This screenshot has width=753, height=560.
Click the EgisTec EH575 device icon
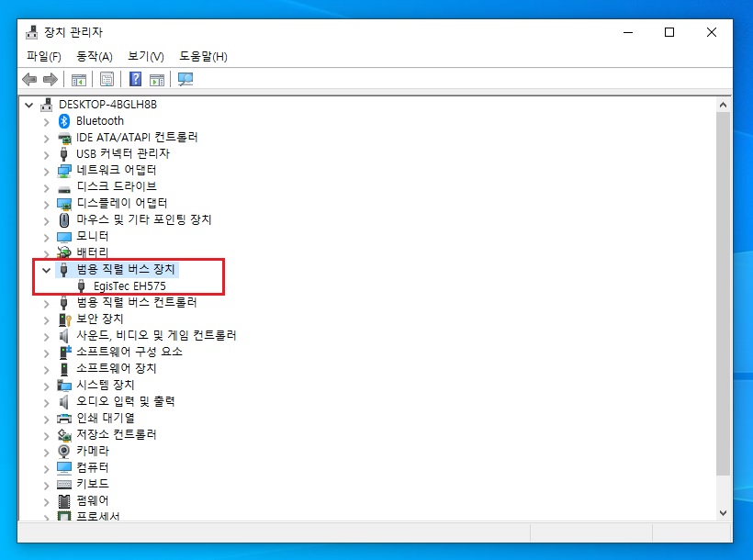click(x=81, y=286)
